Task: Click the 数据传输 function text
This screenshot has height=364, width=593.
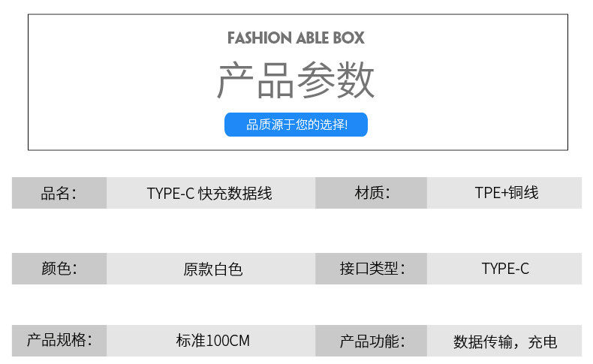Action: (x=483, y=342)
